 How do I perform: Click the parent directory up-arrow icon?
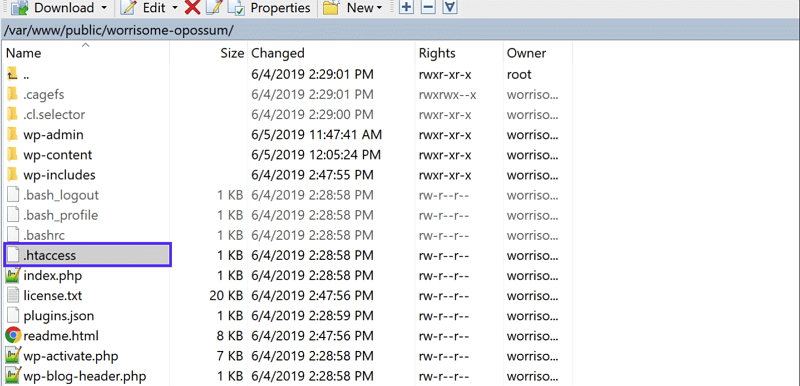pyautogui.click(x=13, y=74)
